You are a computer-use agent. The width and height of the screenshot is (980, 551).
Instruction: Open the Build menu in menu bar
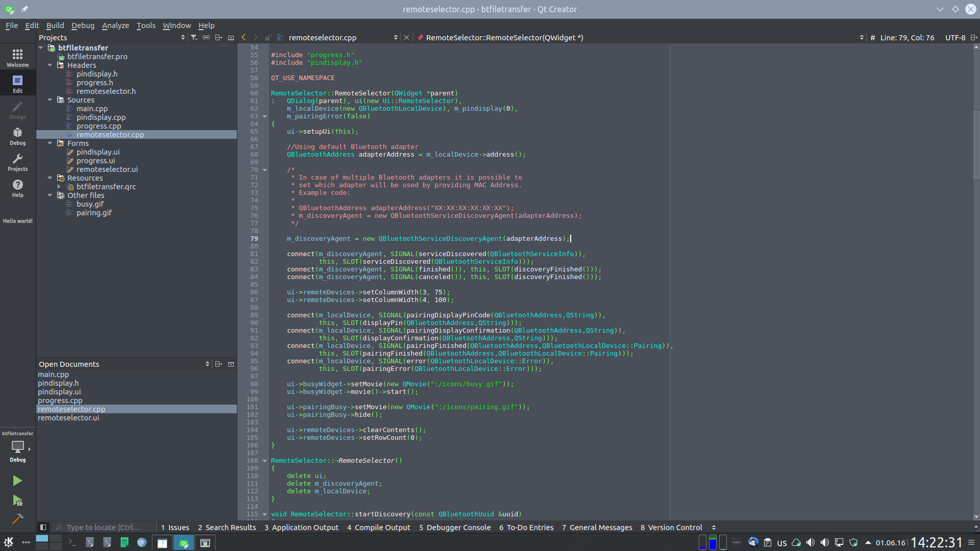55,25
